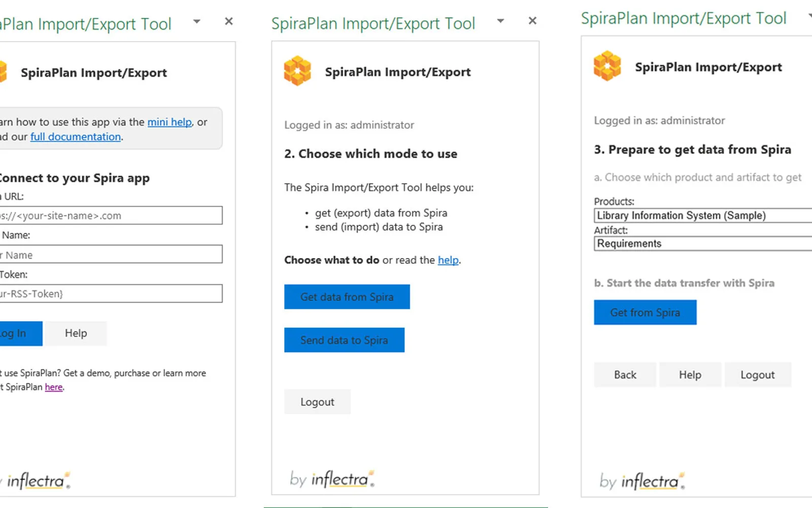
Task: Open task pane menu arrow in left panel
Action: click(197, 21)
